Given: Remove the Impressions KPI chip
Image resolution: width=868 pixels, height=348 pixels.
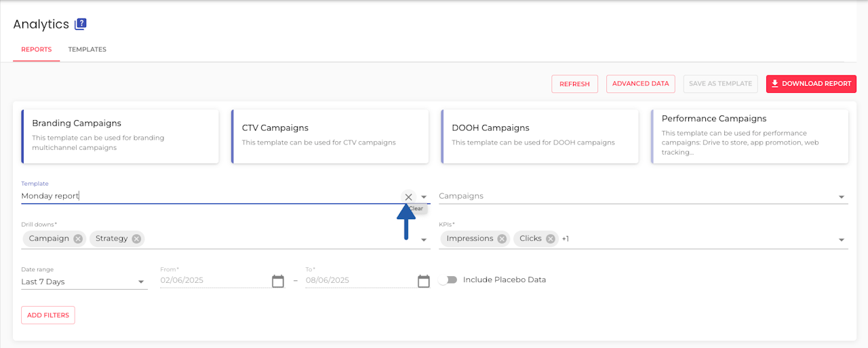Looking at the screenshot, I should click(501, 239).
